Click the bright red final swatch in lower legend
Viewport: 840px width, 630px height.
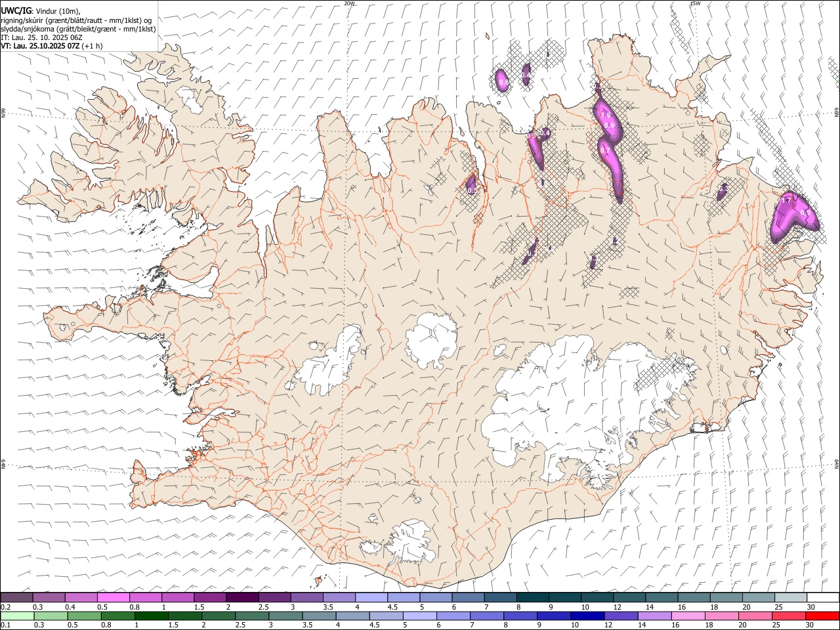[822, 616]
